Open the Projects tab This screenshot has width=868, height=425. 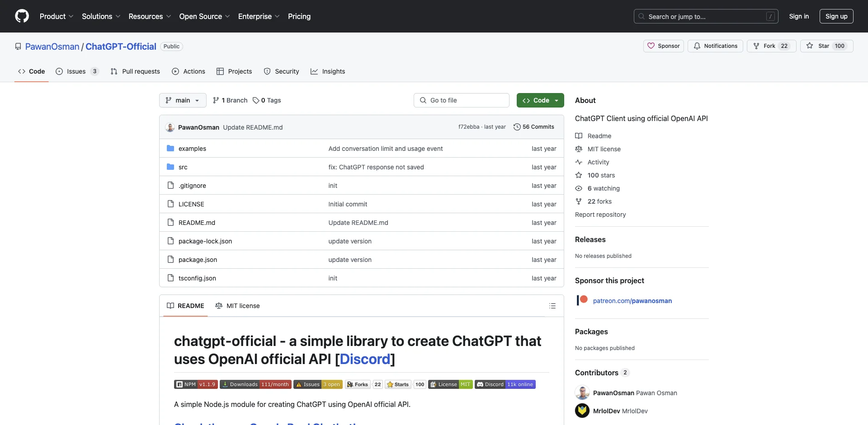(234, 71)
